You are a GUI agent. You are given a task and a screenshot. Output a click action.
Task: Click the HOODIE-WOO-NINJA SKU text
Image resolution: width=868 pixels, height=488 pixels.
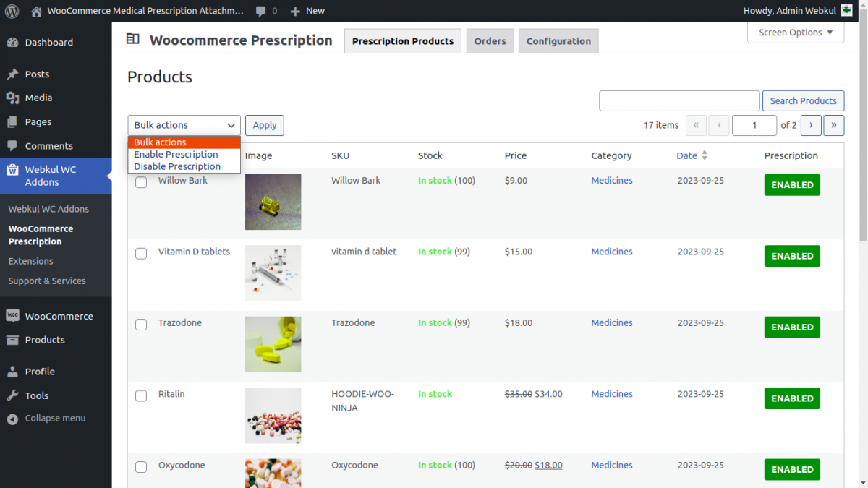click(x=363, y=401)
